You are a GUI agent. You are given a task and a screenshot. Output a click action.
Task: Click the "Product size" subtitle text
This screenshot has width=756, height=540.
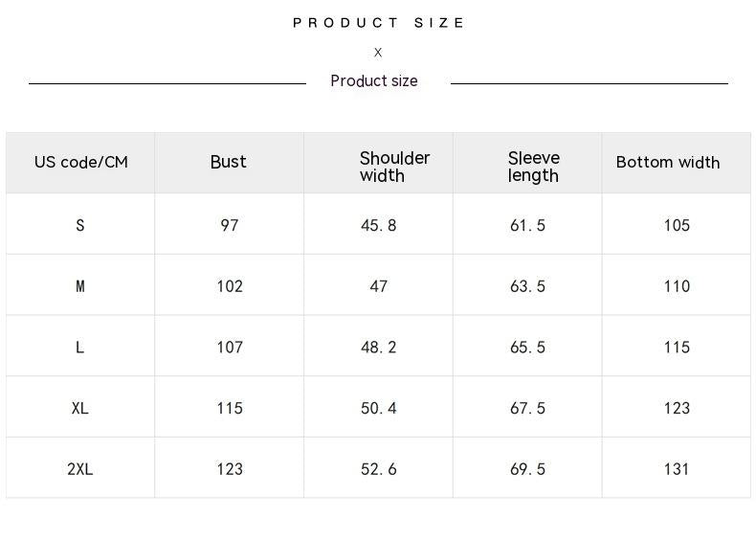[374, 81]
